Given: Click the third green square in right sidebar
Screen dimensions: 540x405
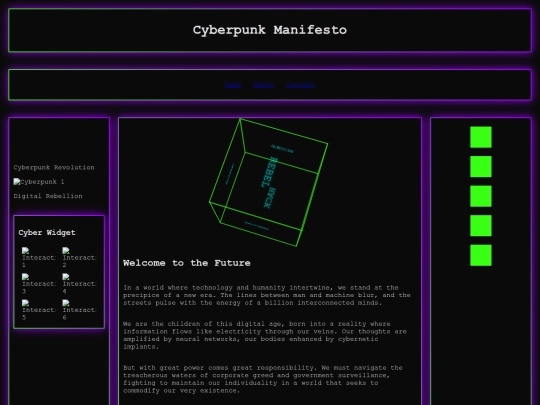Looking at the screenshot, I should coord(481,196).
